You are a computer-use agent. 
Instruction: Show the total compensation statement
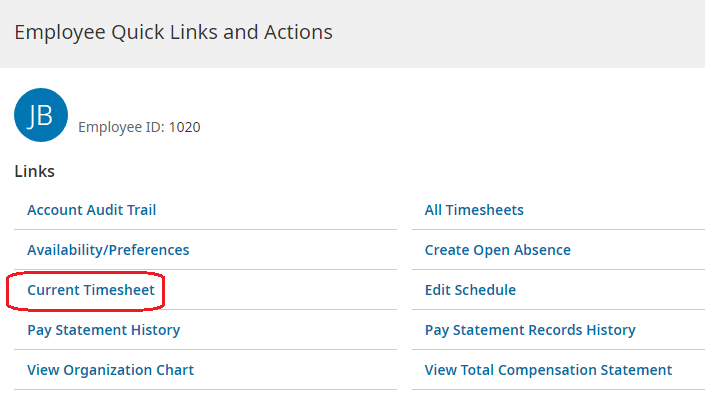click(x=548, y=370)
